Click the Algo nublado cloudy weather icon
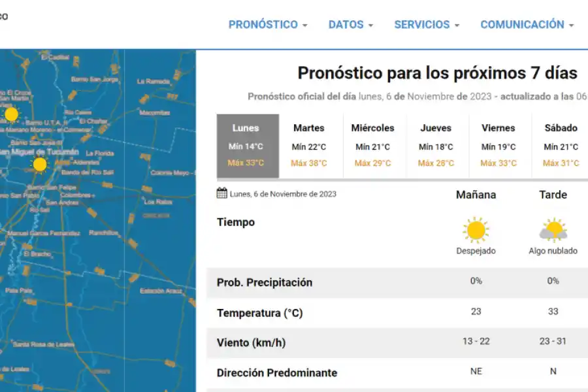588x392 pixels. pyautogui.click(x=553, y=229)
